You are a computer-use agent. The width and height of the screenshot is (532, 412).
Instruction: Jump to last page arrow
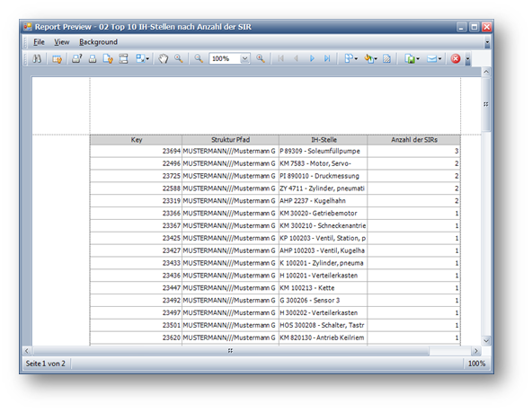click(x=327, y=58)
